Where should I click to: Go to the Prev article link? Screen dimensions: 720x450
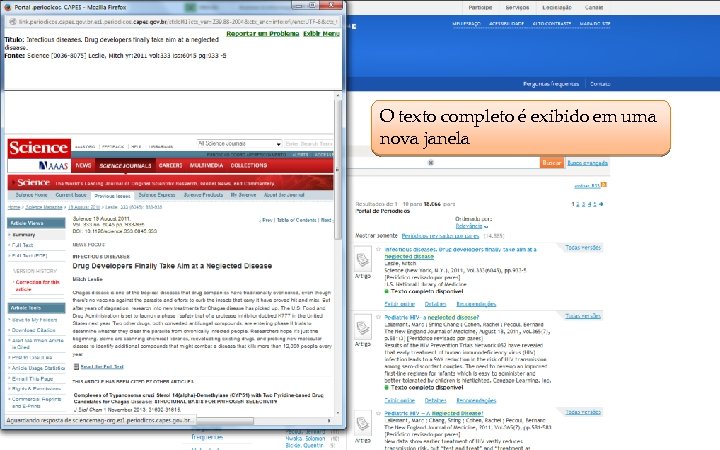pos(266,220)
